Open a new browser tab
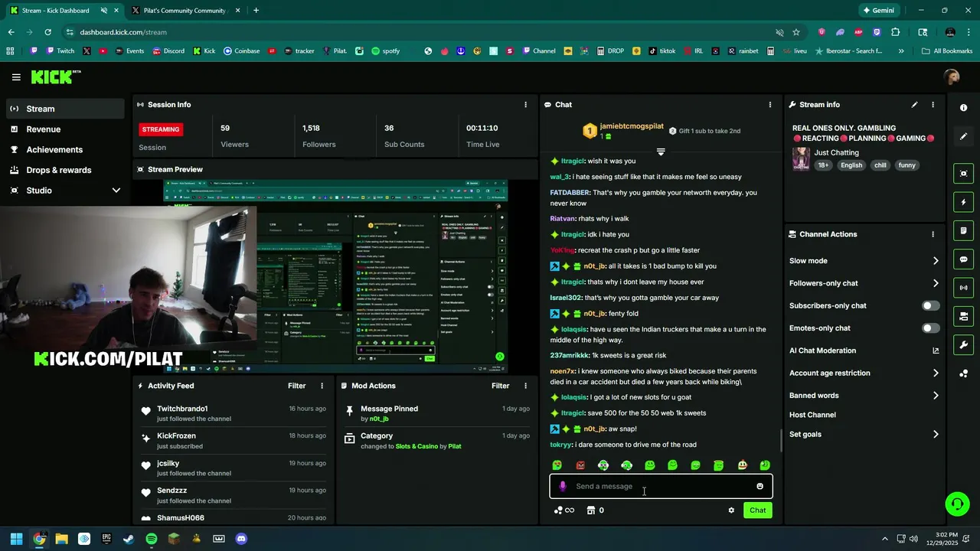Screen dimensions: 980x551 [256, 11]
